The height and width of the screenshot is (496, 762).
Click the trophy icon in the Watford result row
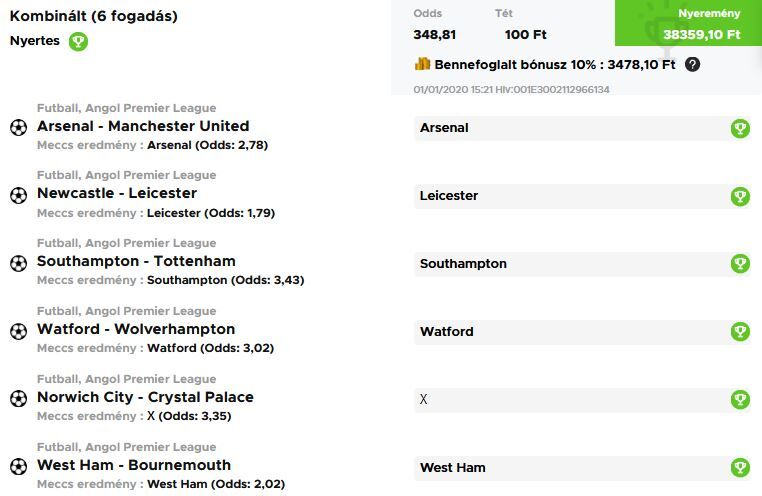coord(740,331)
